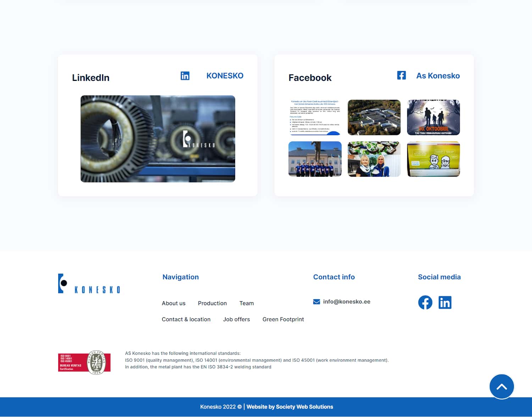Open the LinkedIn machinery image with Konesko logo
Viewport: 532px width, 417px height.
[x=158, y=139]
